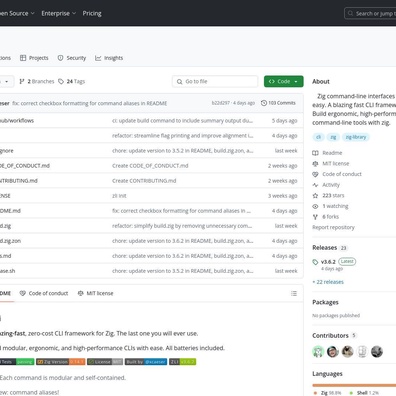Open the first contributor avatar
This screenshot has width=396, height=396.
point(318,351)
